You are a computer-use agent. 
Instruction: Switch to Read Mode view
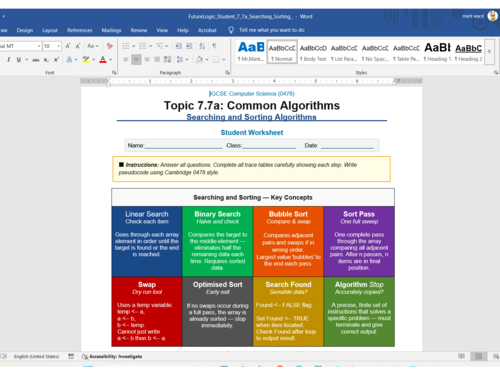[461, 356]
